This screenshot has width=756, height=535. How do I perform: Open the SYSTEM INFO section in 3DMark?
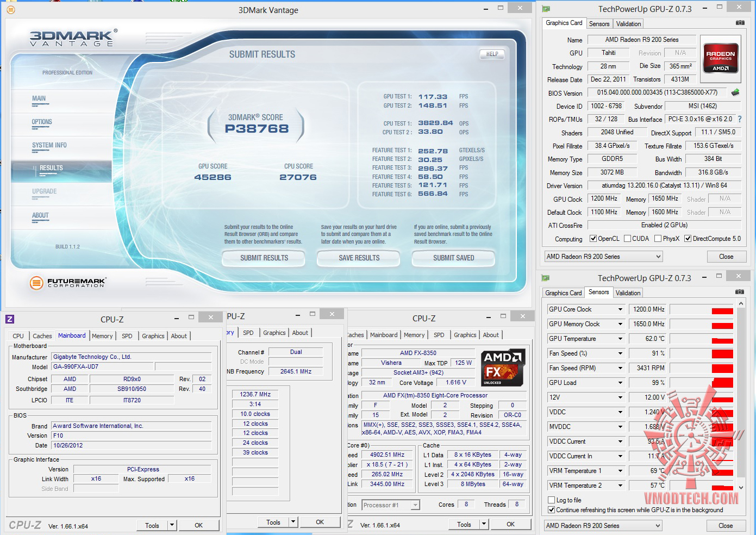[x=49, y=145]
